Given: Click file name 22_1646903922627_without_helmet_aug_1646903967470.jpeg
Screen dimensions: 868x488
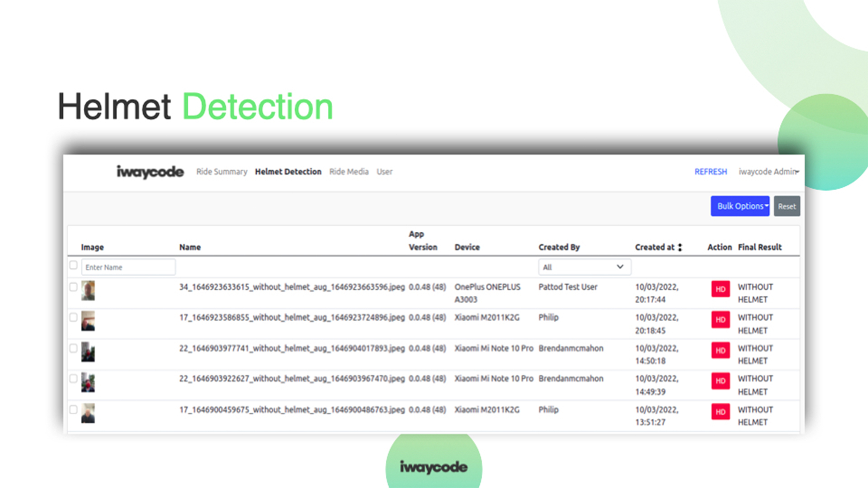Looking at the screenshot, I should [x=292, y=379].
